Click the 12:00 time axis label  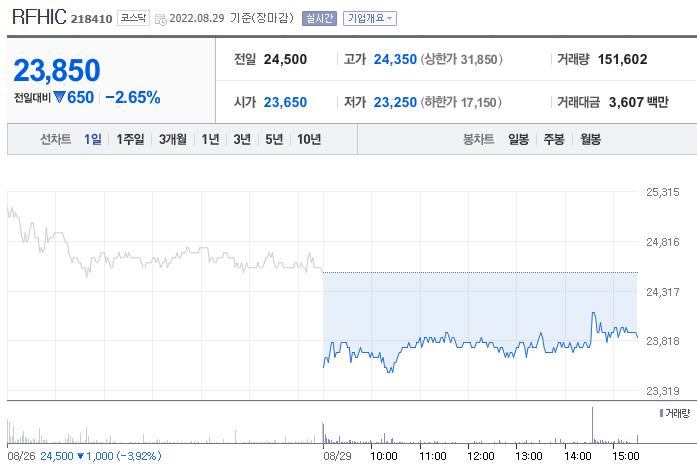[481, 456]
